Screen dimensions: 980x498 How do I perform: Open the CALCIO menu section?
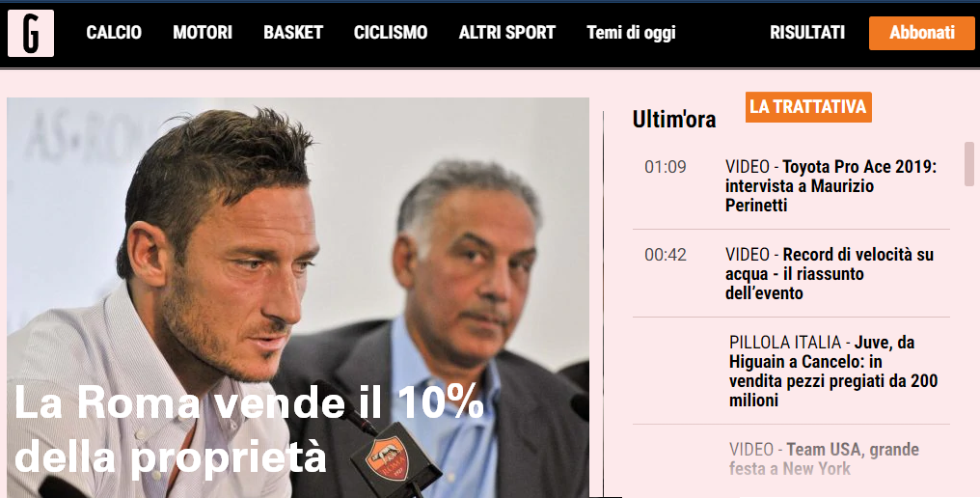coord(114,33)
